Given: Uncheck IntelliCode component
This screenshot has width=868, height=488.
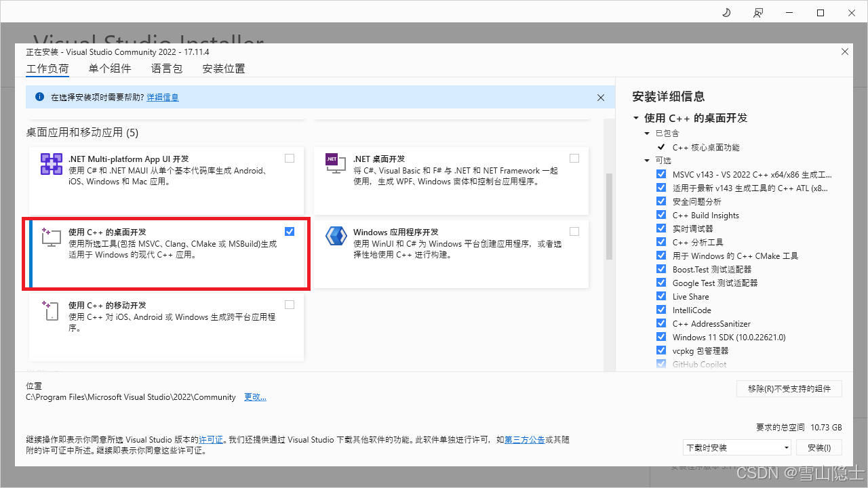Looking at the screenshot, I should pyautogui.click(x=661, y=310).
